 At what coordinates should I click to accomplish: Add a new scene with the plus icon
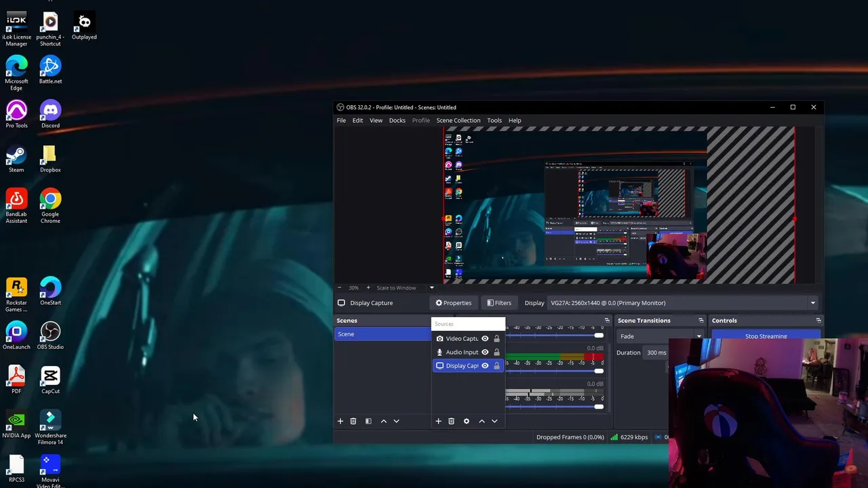pyautogui.click(x=340, y=421)
